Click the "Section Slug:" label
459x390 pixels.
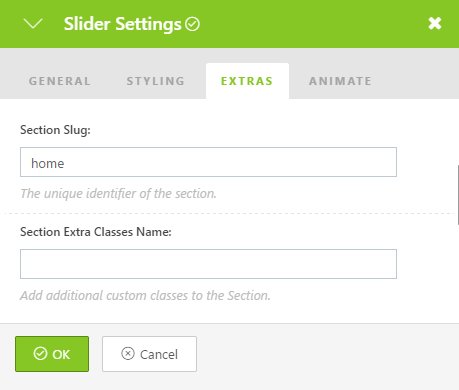click(55, 130)
